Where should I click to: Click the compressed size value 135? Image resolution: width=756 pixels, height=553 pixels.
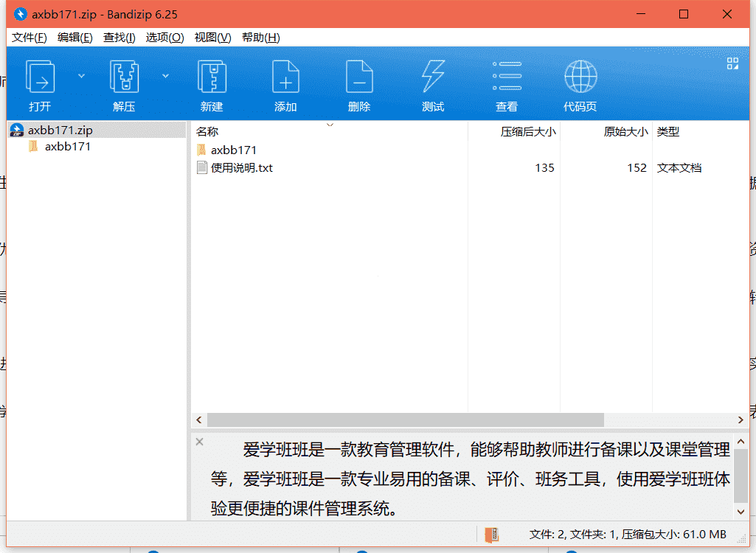click(544, 168)
